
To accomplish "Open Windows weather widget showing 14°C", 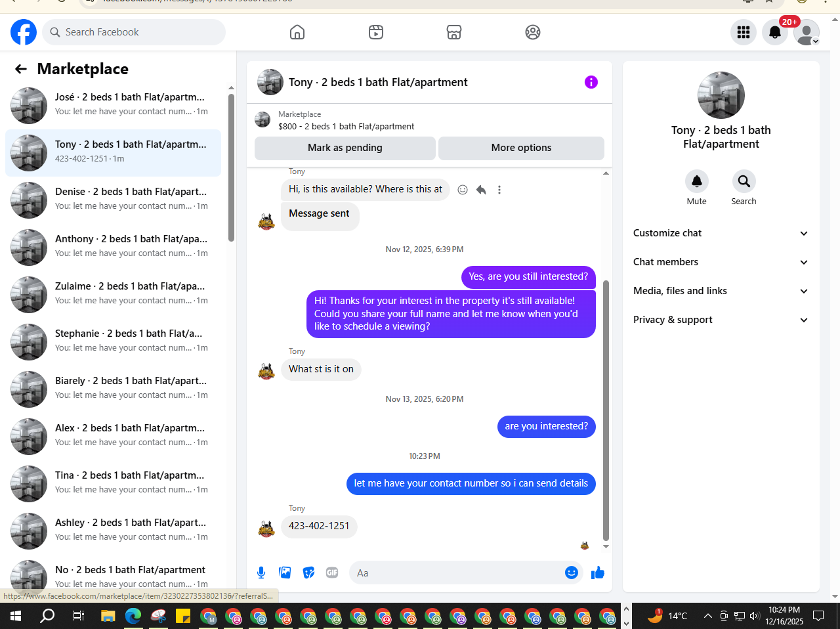I will (x=667, y=616).
